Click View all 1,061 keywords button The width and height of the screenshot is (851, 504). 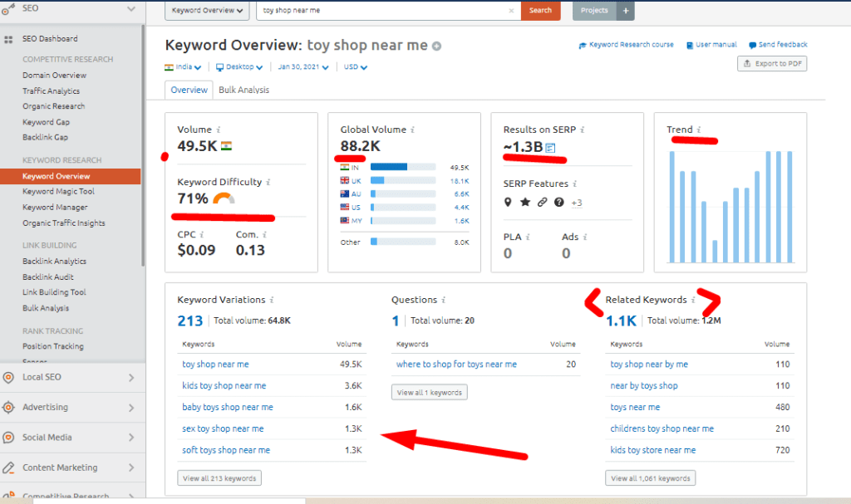650,478
